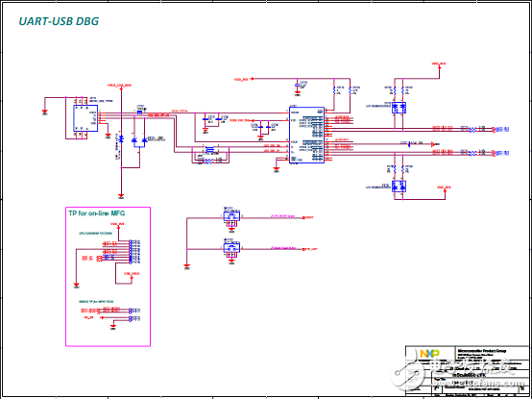Screen dimensions: 532x399
Task: Select the large UART-USB bridge IC symbol
Action: point(306,136)
